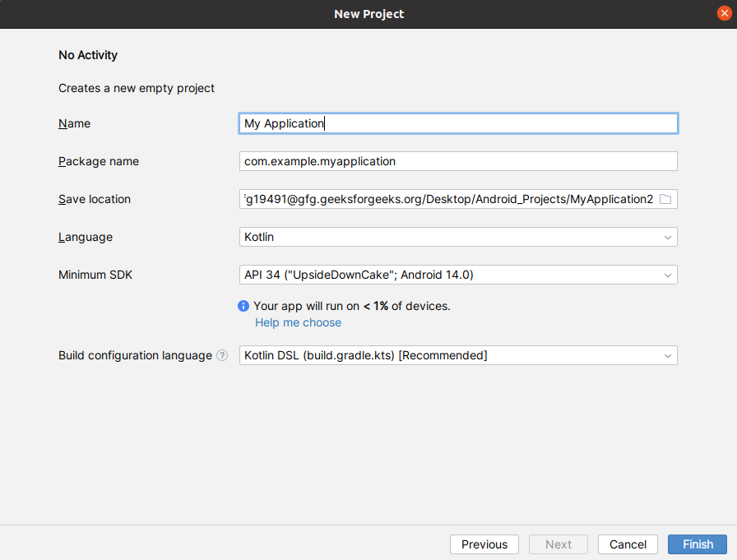
Task: Click the folder browse icon in Save location
Action: tap(666, 200)
